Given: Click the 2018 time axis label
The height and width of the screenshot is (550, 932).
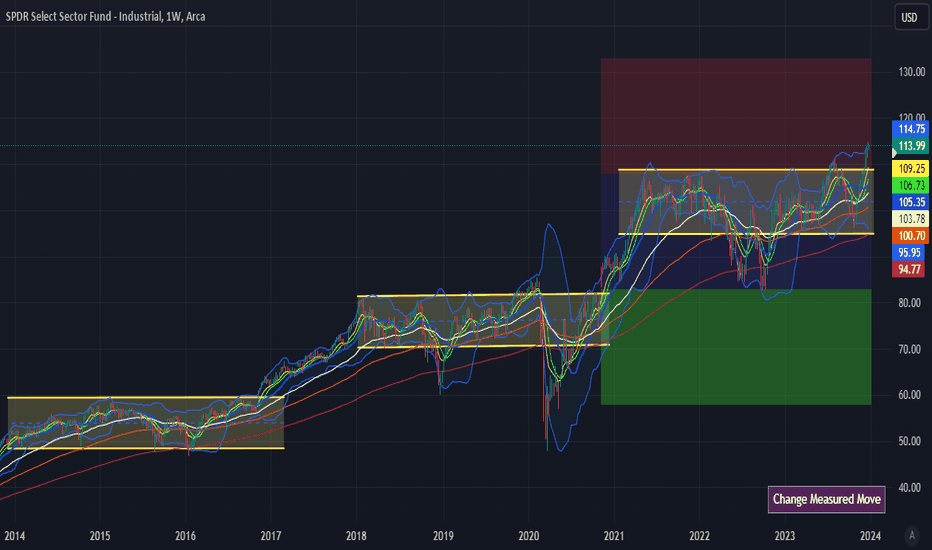Looking at the screenshot, I should (356, 536).
